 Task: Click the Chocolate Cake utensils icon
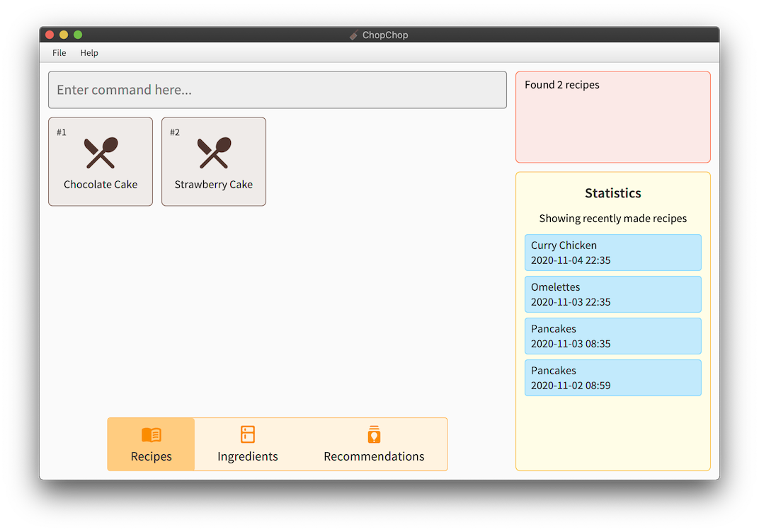[101, 153]
